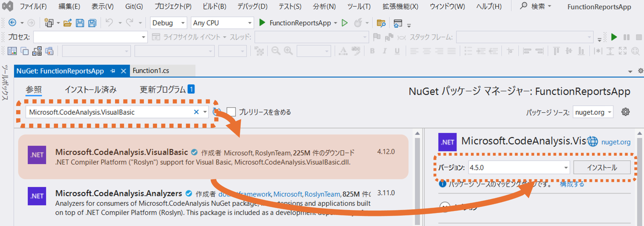Click the save file icon
Image resolution: width=644 pixels, height=226 pixels.
80,23
